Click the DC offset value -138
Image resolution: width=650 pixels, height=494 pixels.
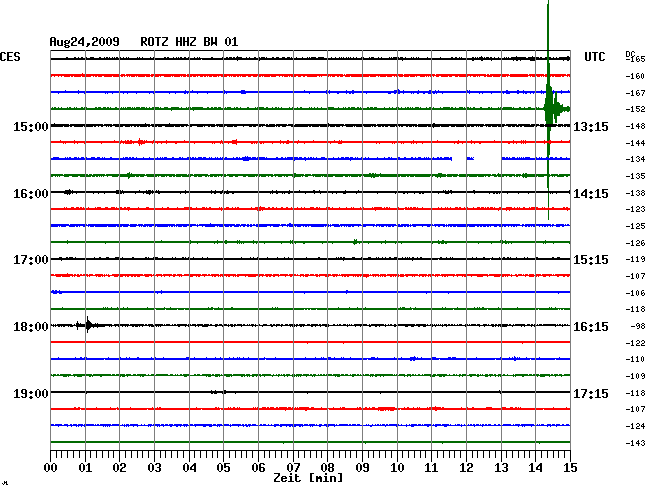(635, 193)
